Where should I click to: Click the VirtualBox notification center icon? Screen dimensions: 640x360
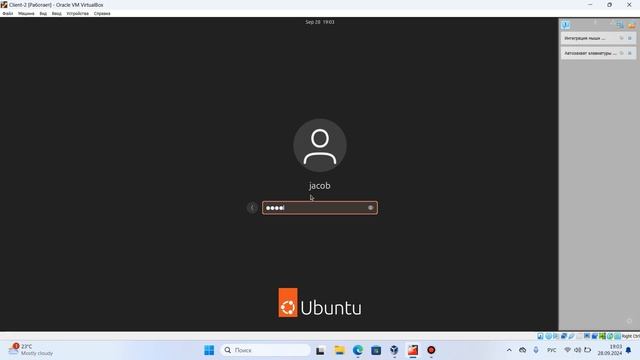tap(565, 25)
